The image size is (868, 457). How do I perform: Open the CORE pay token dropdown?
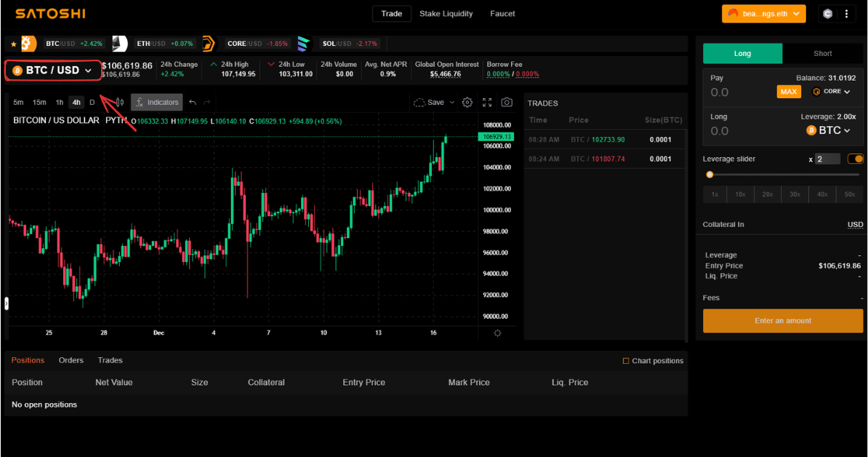click(x=831, y=92)
